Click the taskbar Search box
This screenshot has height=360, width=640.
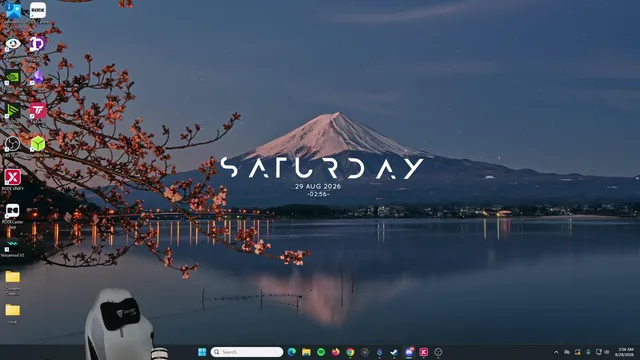247,352
